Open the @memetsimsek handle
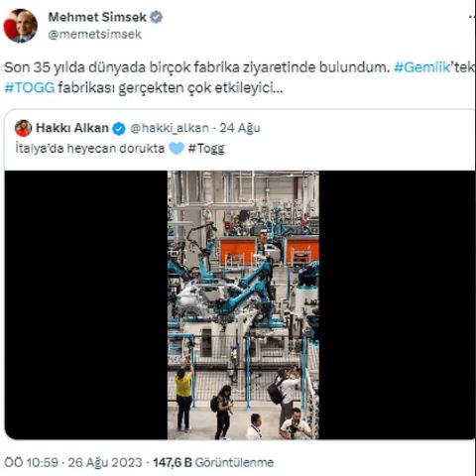This screenshot has width=476, height=476. pos(95,34)
